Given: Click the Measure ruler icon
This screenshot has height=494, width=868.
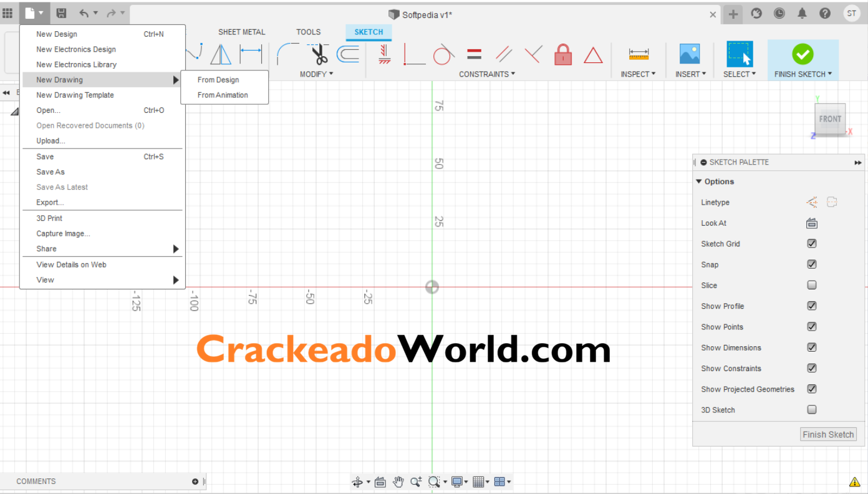Looking at the screenshot, I should tap(639, 55).
